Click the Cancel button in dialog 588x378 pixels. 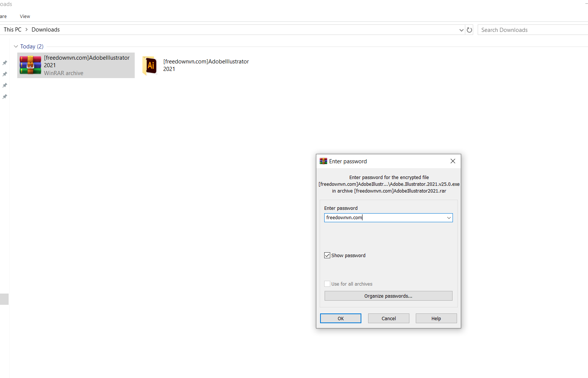coord(388,318)
